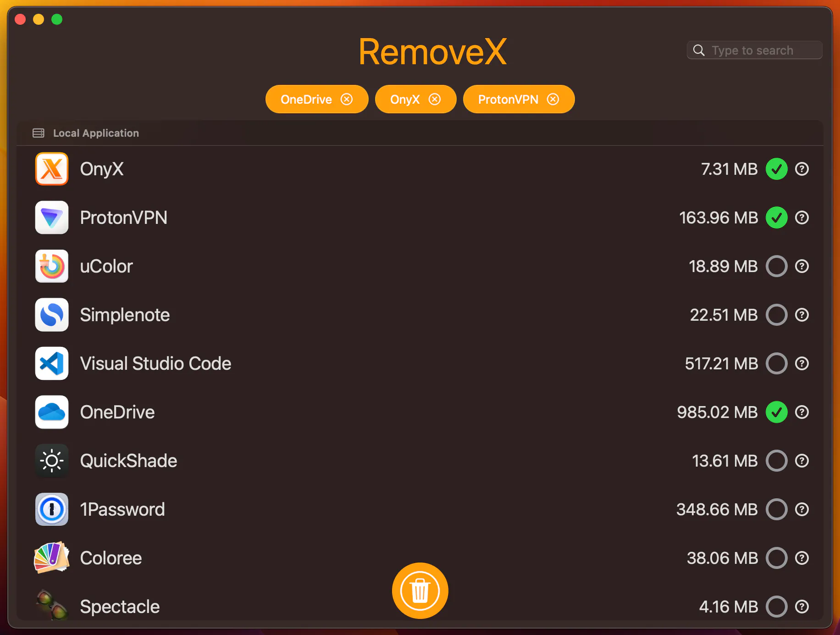
Task: Click the RemoveX title text
Action: [x=432, y=52]
